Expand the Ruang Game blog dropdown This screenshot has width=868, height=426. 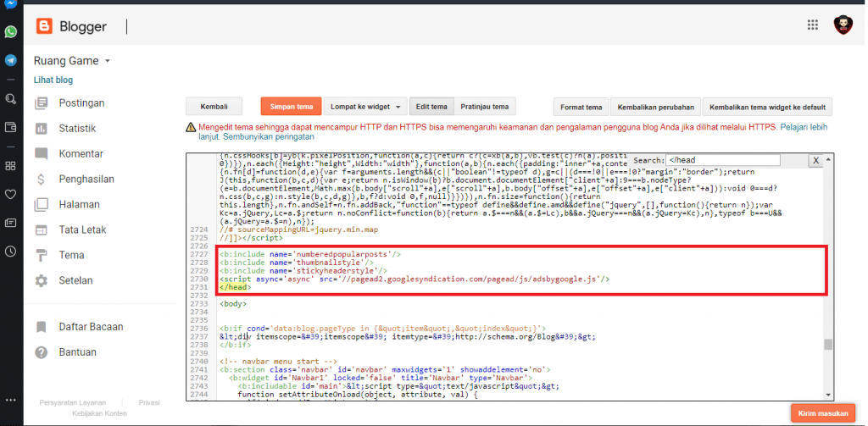coord(108,62)
